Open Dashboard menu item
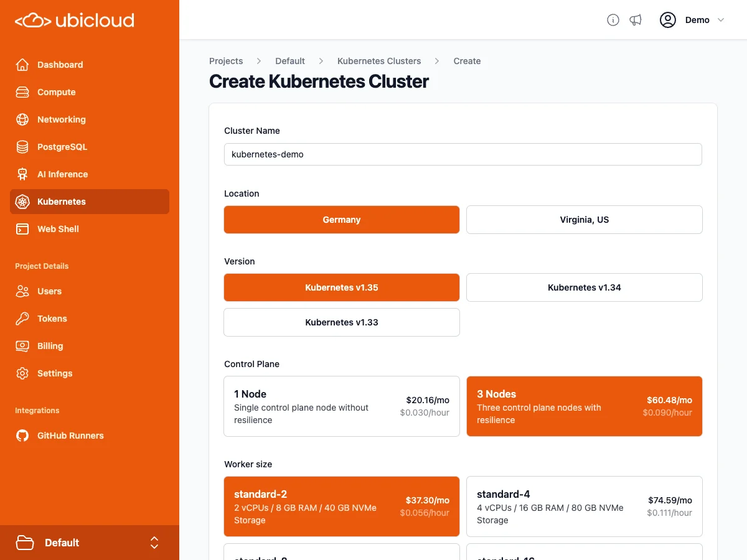This screenshot has height=560, width=747. pyautogui.click(x=90, y=65)
